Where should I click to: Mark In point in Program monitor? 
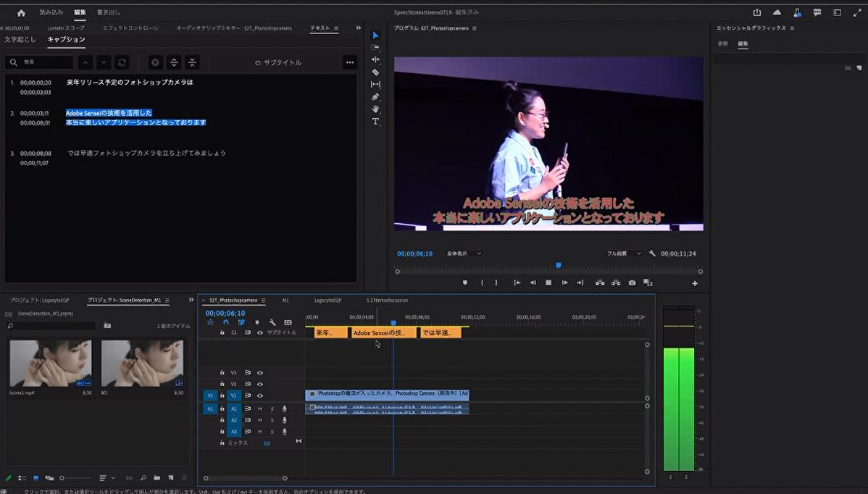click(482, 282)
